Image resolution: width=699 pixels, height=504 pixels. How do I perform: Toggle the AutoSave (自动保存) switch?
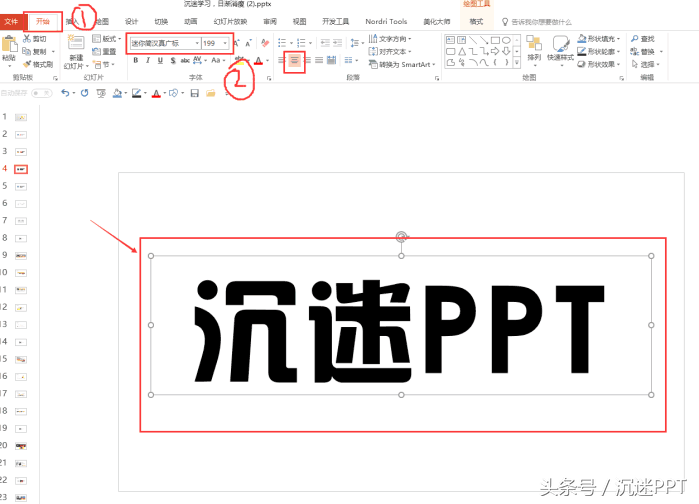41,93
